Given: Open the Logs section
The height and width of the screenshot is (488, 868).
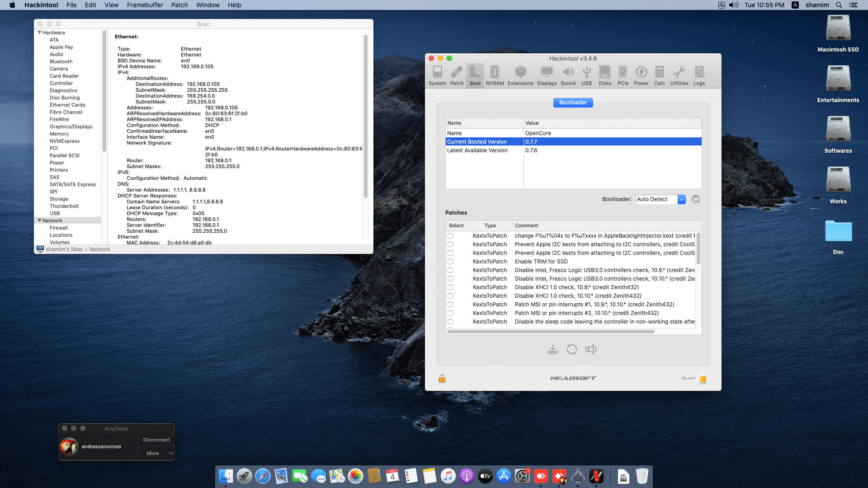Looking at the screenshot, I should 699,75.
